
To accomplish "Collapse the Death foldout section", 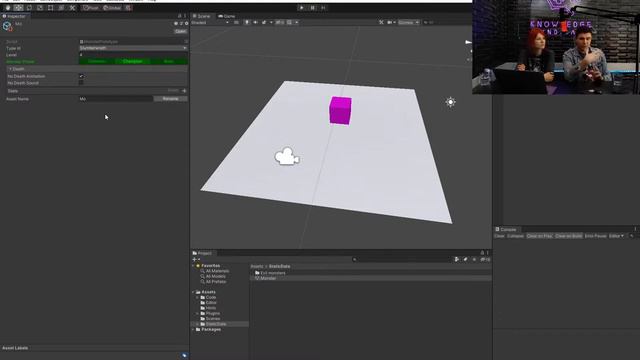I will (x=10, y=69).
